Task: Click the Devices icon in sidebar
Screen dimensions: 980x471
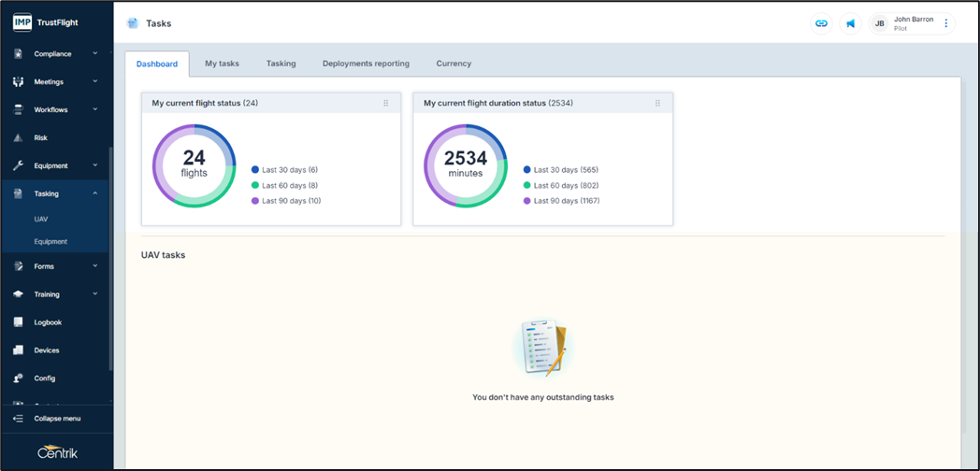Action: (18, 350)
